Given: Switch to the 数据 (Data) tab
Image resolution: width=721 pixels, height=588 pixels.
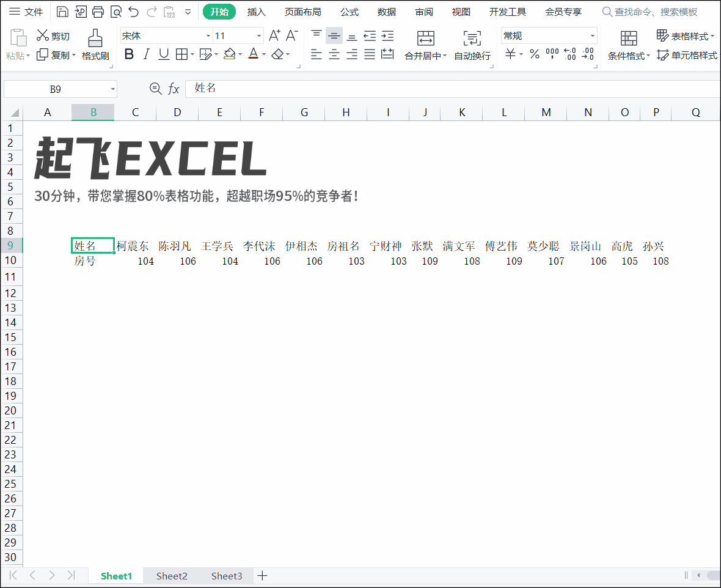Looking at the screenshot, I should click(x=387, y=12).
